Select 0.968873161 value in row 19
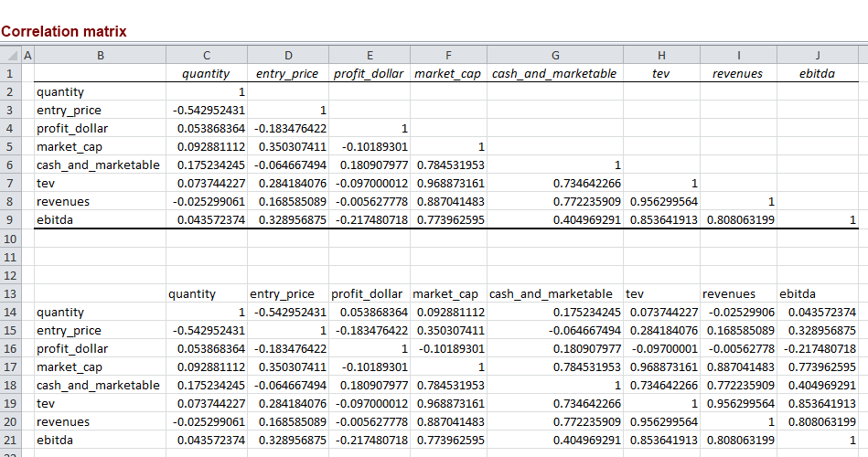 click(x=448, y=403)
